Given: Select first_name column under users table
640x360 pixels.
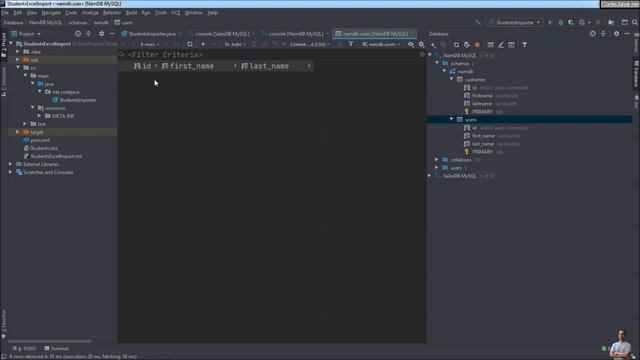Looking at the screenshot, I should click(x=483, y=136).
